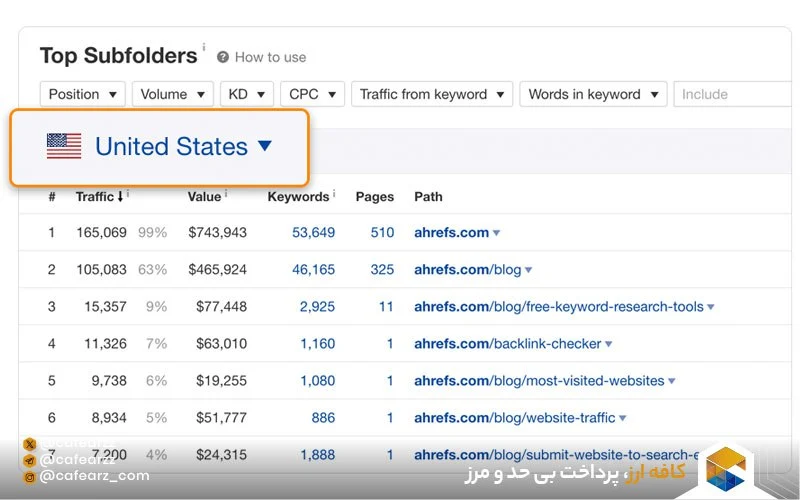This screenshot has height=500, width=800.
Task: Select the $19,255 value cell
Action: [221, 381]
